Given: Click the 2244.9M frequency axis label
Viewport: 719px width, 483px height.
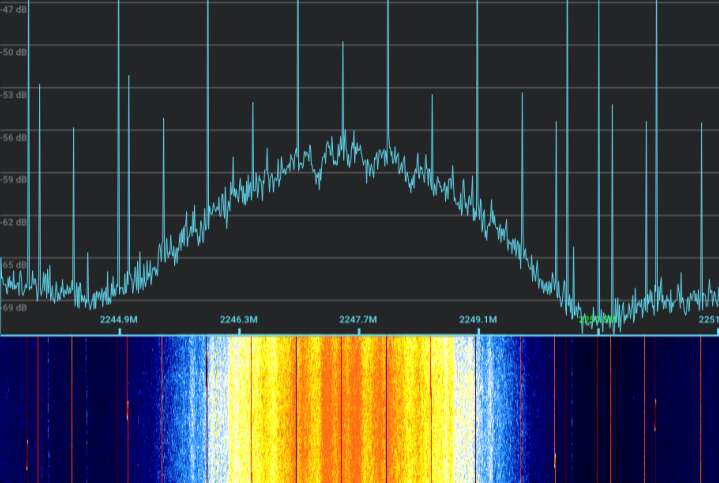Looking at the screenshot, I should (x=118, y=320).
